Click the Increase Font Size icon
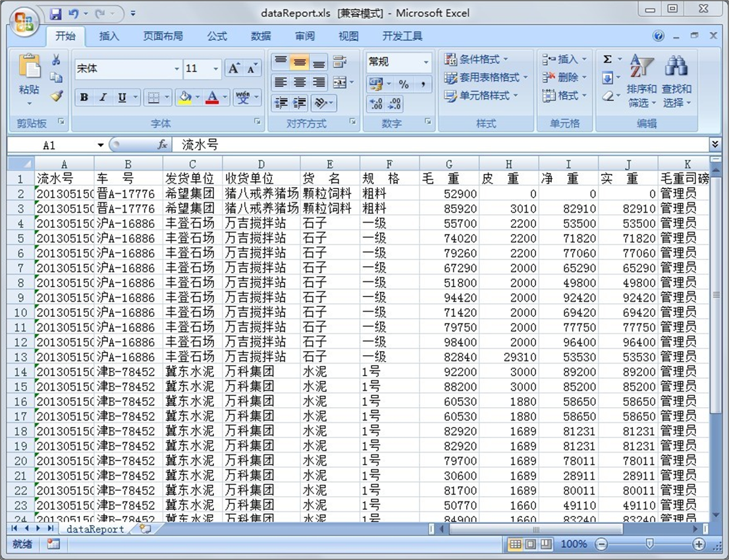Viewport: 729px width, 560px height. (233, 69)
